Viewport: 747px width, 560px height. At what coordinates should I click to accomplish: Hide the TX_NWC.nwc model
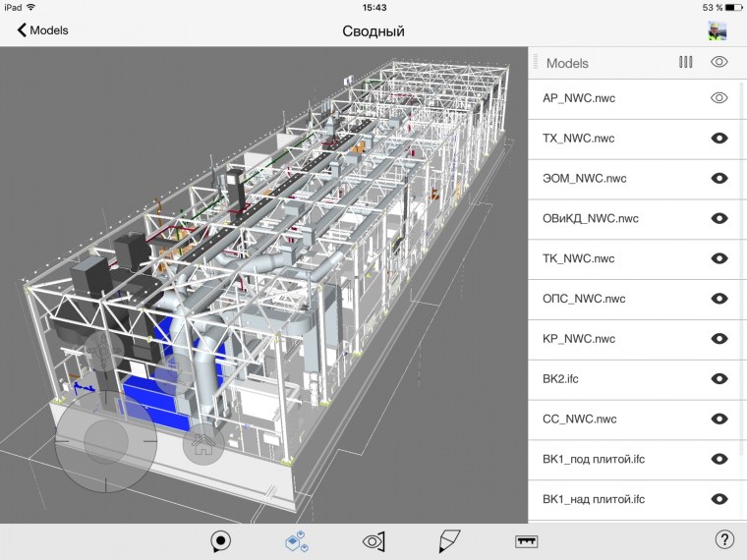coord(718,139)
